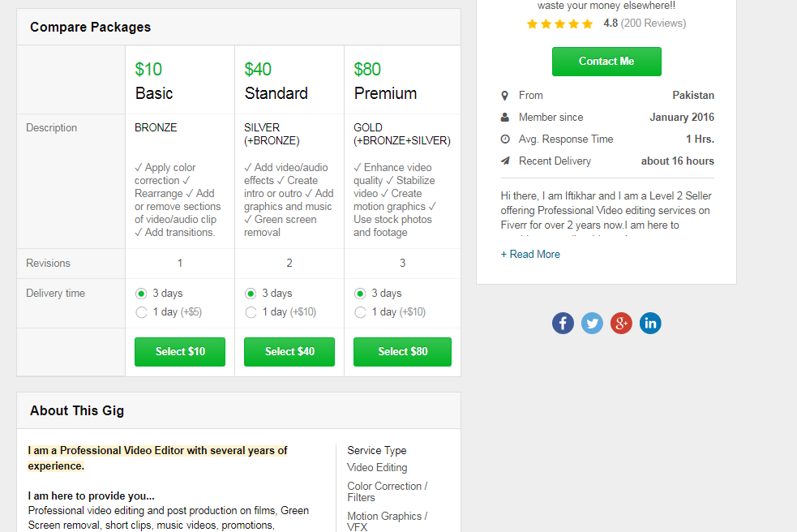Click the paper plane Recent Delivery icon
The height and width of the screenshot is (532, 797).
[x=505, y=161]
